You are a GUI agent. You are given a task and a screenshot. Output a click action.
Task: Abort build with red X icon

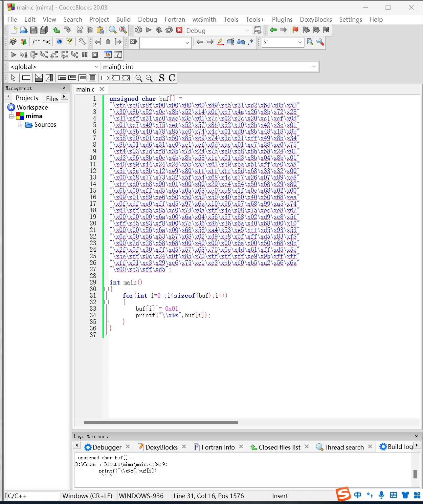tap(179, 30)
